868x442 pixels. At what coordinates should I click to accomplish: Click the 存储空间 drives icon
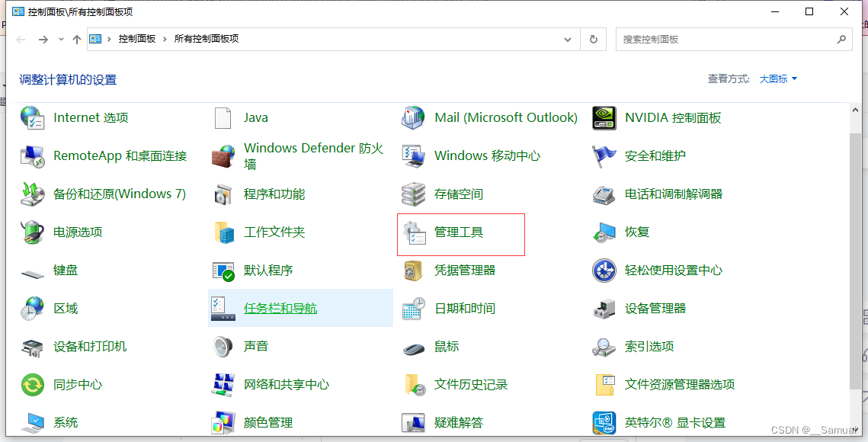[x=414, y=194]
